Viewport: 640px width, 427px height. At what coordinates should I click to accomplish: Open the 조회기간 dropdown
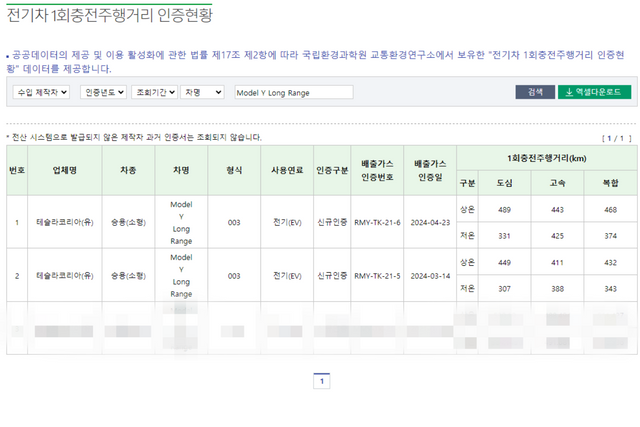point(154,92)
